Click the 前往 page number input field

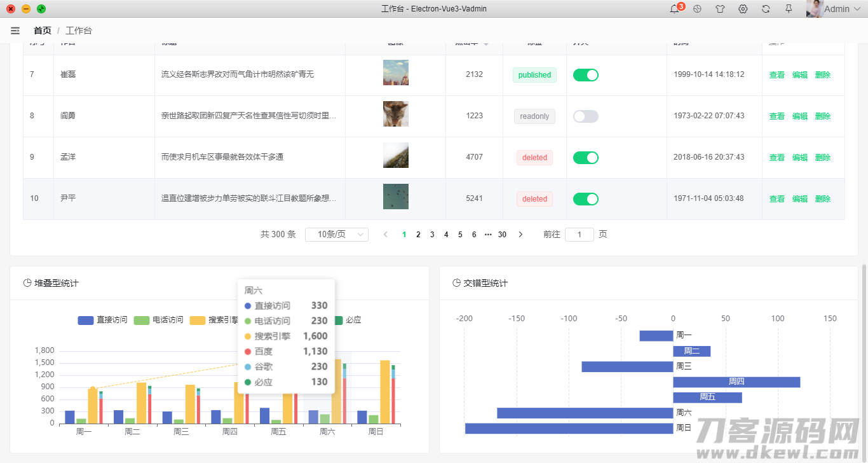click(580, 235)
